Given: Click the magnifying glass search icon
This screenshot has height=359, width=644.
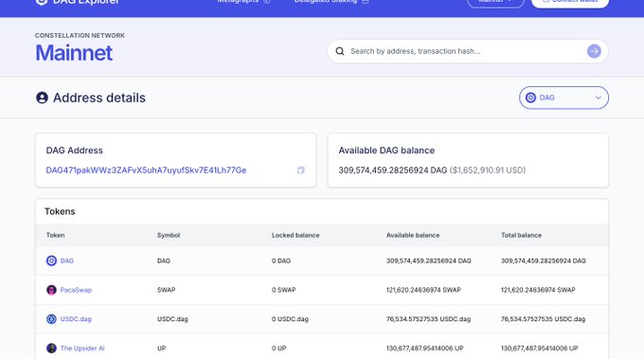Looking at the screenshot, I should 340,51.
